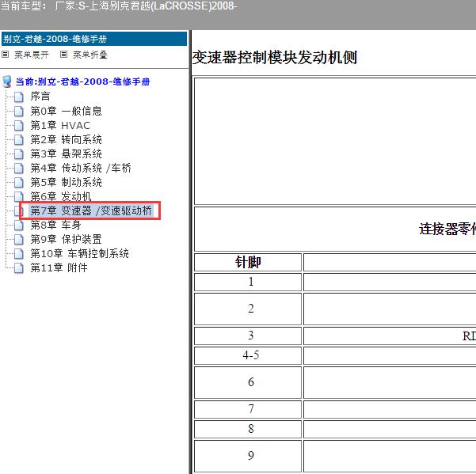This screenshot has width=476, height=474.
Task: Click the pin 3 table cell
Action: click(x=248, y=336)
